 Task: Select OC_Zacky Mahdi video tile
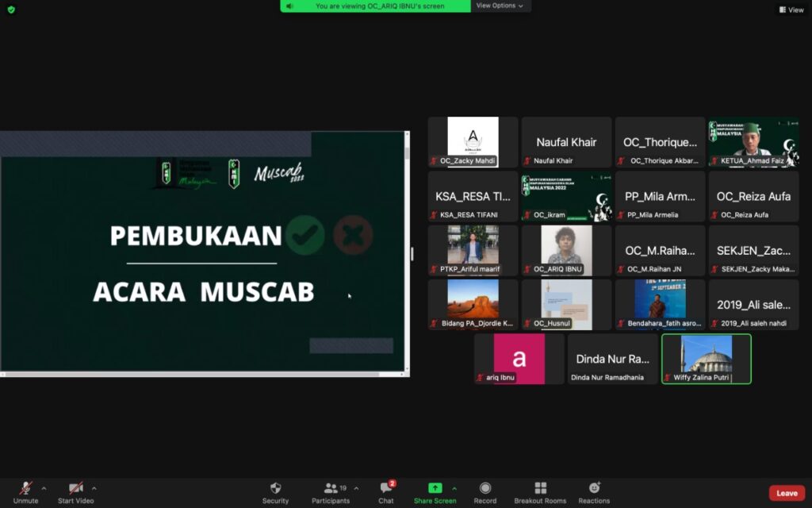473,142
